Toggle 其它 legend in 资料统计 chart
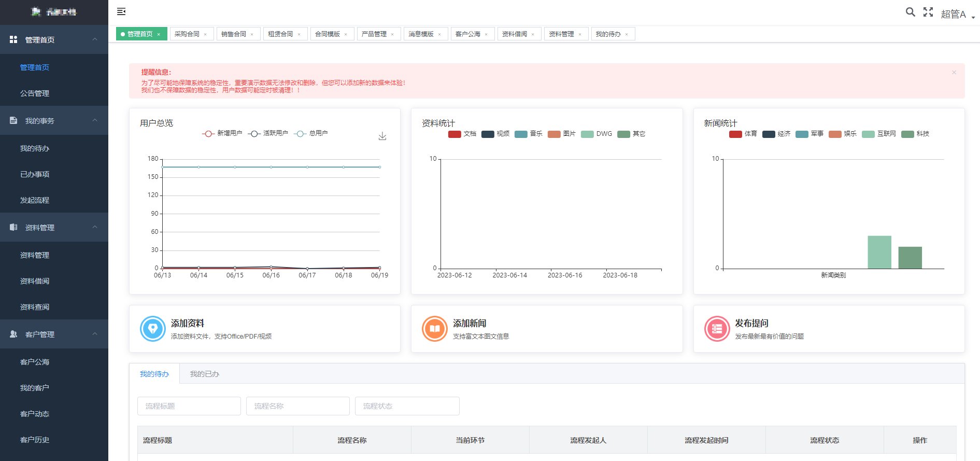The width and height of the screenshot is (980, 461). (631, 134)
